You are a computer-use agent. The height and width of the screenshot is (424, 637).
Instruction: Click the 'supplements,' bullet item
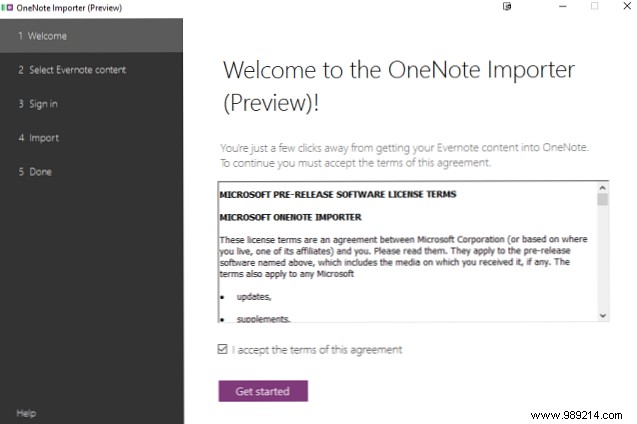pos(263,319)
